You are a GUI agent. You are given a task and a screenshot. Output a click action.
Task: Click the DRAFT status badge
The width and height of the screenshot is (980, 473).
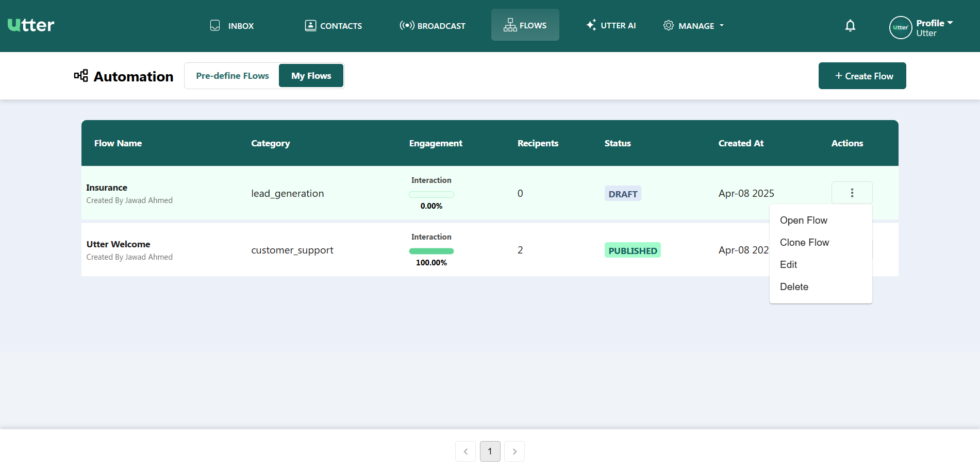(x=623, y=194)
